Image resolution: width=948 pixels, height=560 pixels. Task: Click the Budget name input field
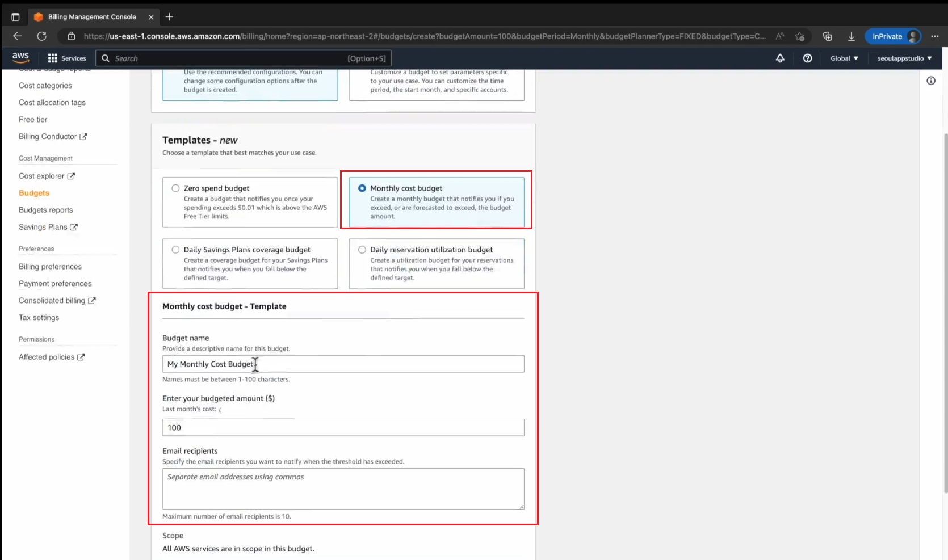(343, 364)
